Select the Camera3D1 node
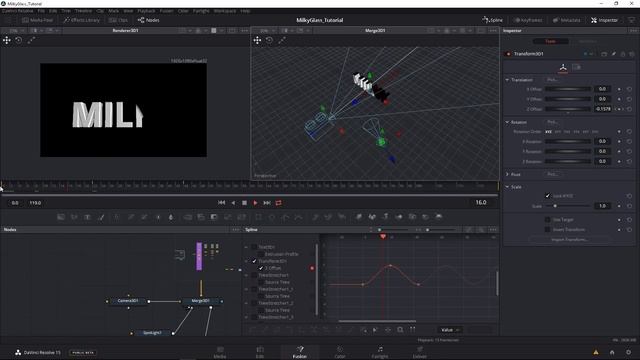 coord(128,301)
